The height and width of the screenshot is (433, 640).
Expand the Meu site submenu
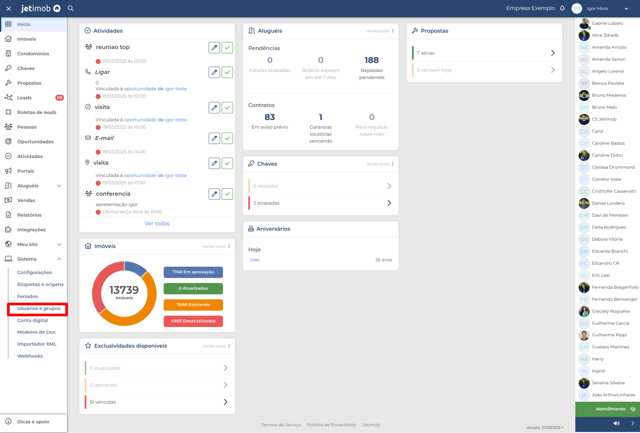click(x=59, y=245)
